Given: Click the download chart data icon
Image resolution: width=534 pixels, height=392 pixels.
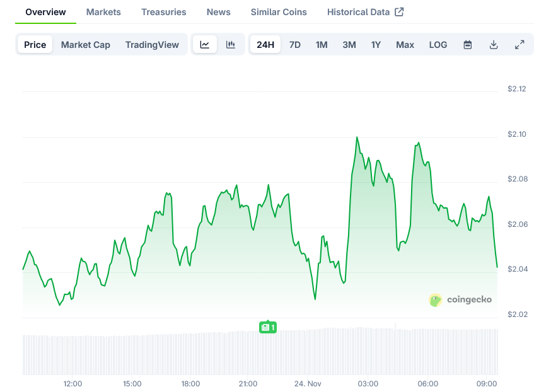Looking at the screenshot, I should [494, 45].
